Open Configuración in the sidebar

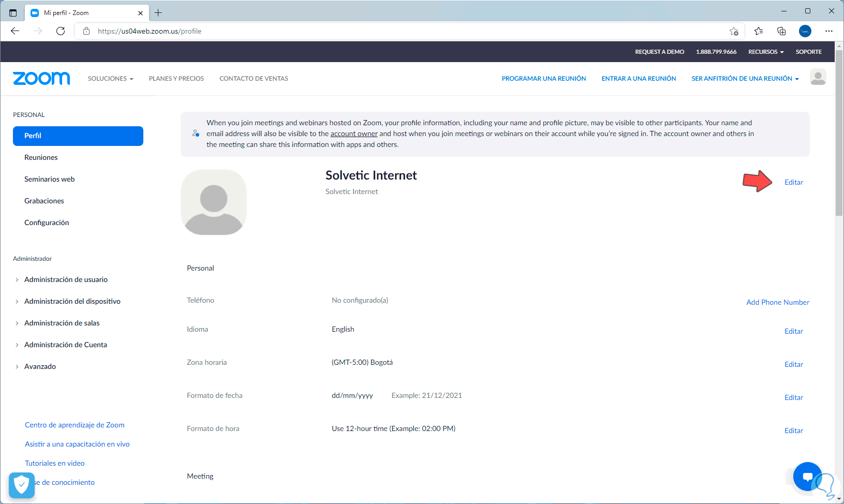pyautogui.click(x=47, y=223)
